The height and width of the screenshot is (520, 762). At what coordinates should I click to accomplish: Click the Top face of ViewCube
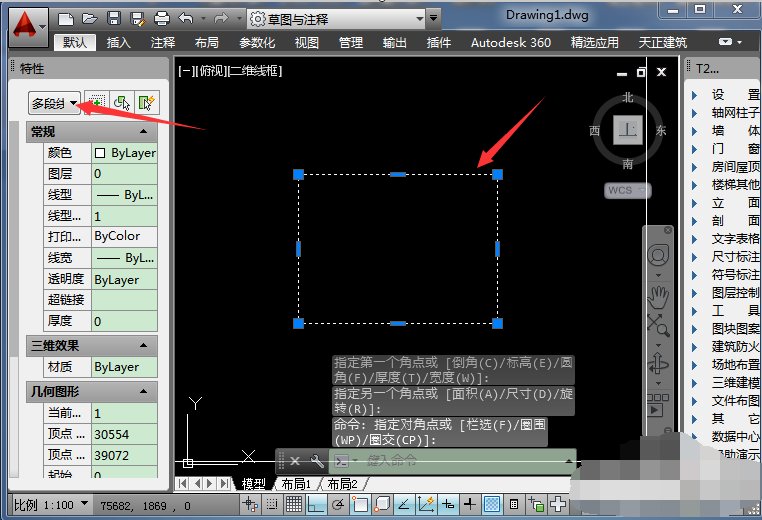tap(628, 130)
